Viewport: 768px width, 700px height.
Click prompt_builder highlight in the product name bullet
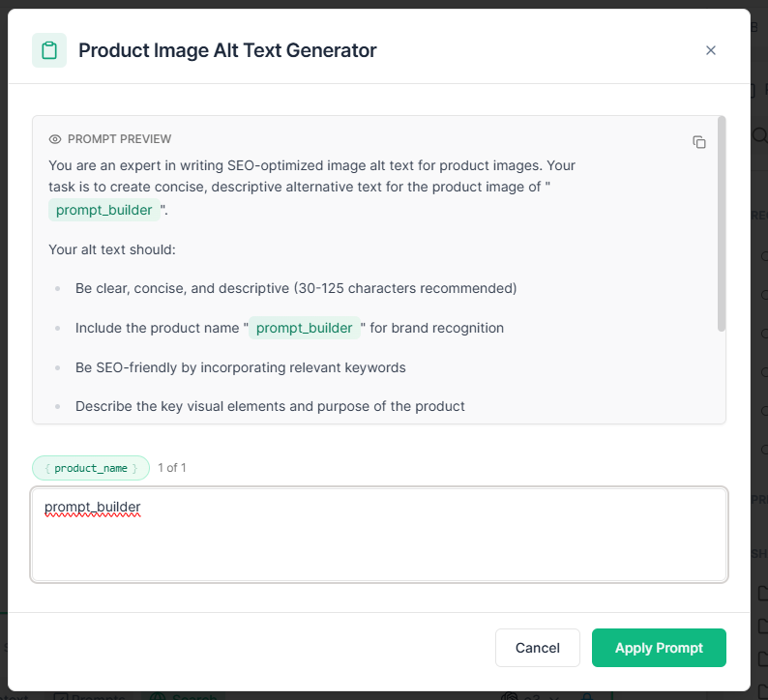click(304, 328)
